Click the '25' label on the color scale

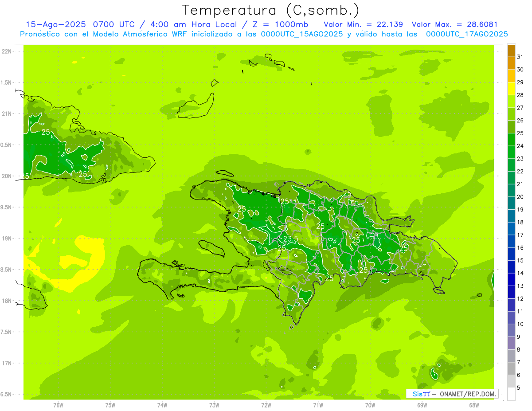coord(520,133)
